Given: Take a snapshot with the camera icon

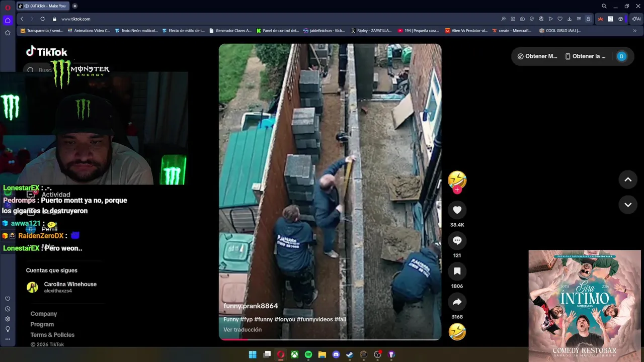Looking at the screenshot, I should coord(522,19).
